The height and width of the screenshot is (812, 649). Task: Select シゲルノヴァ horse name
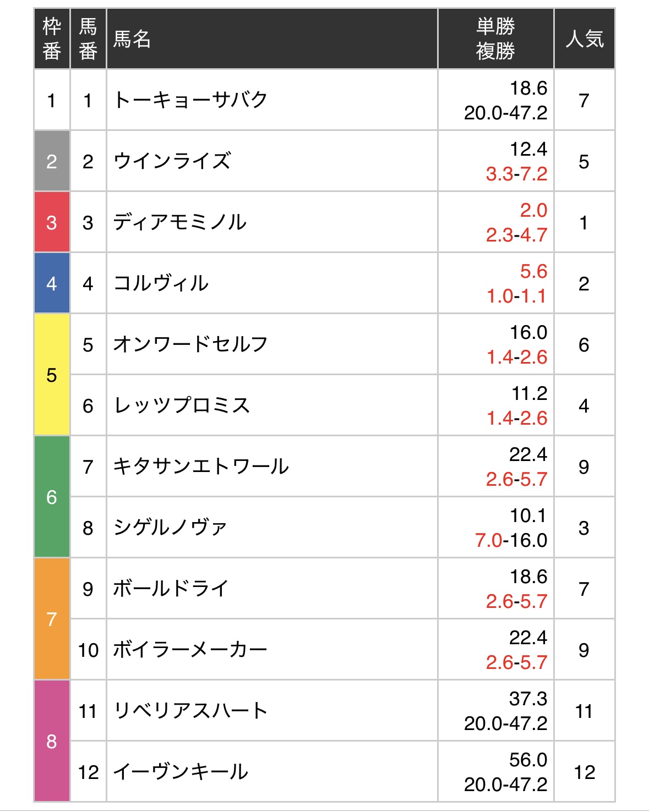pos(170,528)
